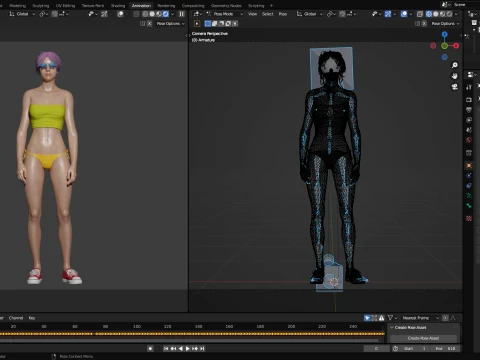Switch to the Shading workspace tab
This screenshot has height=360, width=480.
pyautogui.click(x=118, y=6)
